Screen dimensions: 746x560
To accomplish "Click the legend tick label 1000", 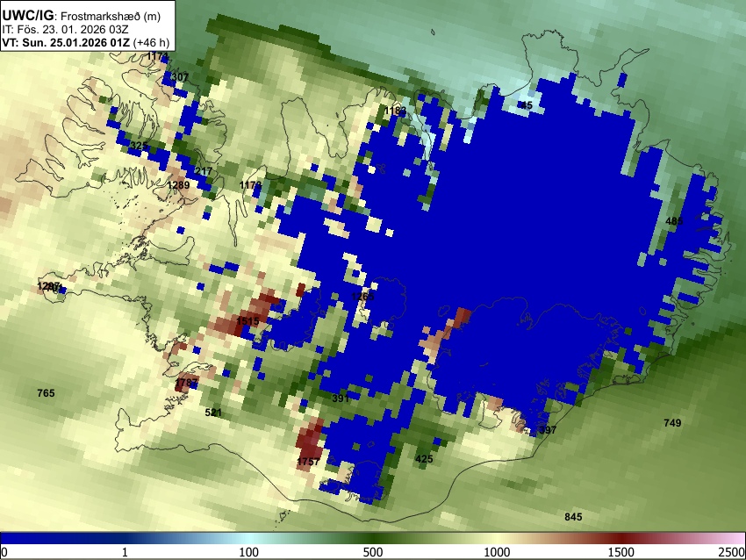I will click(497, 552).
